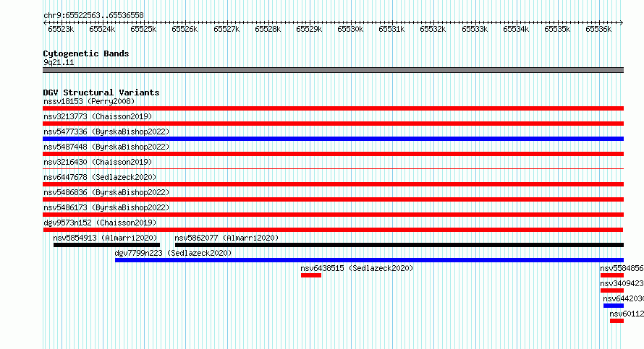
Task: Open nsv5862077 (Almarri2020) label
Action: point(226,238)
